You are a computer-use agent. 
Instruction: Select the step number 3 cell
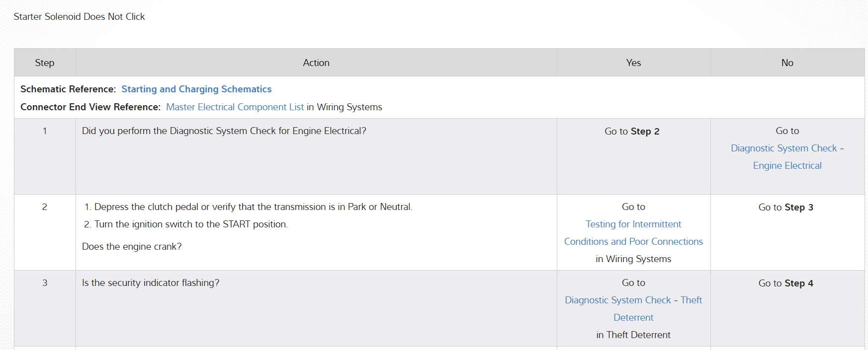(x=45, y=283)
